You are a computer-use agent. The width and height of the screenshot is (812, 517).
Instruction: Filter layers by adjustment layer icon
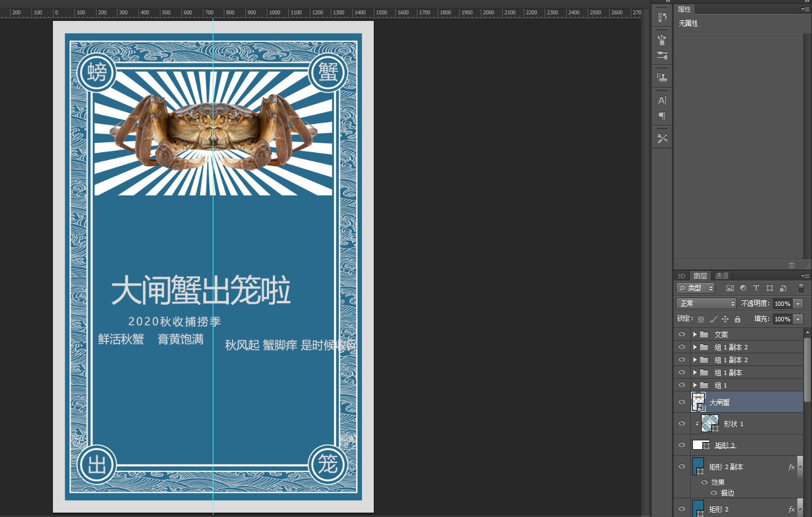(x=743, y=288)
